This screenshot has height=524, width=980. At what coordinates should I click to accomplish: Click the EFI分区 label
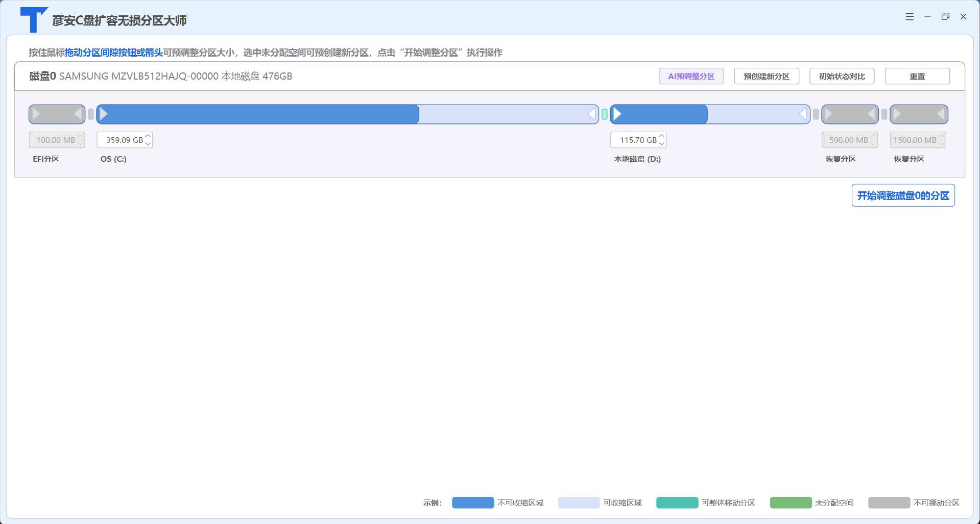46,159
